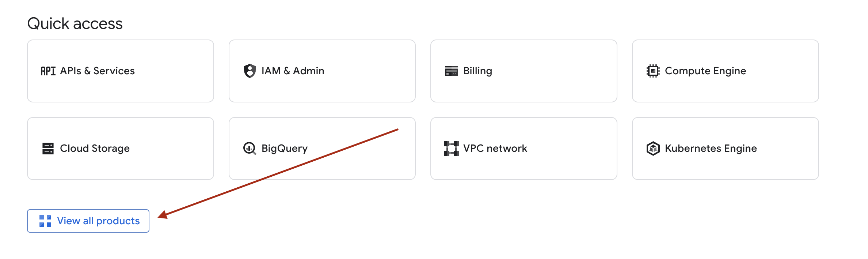Click the Quick access heading
Viewport: 868px width, 259px height.
[75, 24]
